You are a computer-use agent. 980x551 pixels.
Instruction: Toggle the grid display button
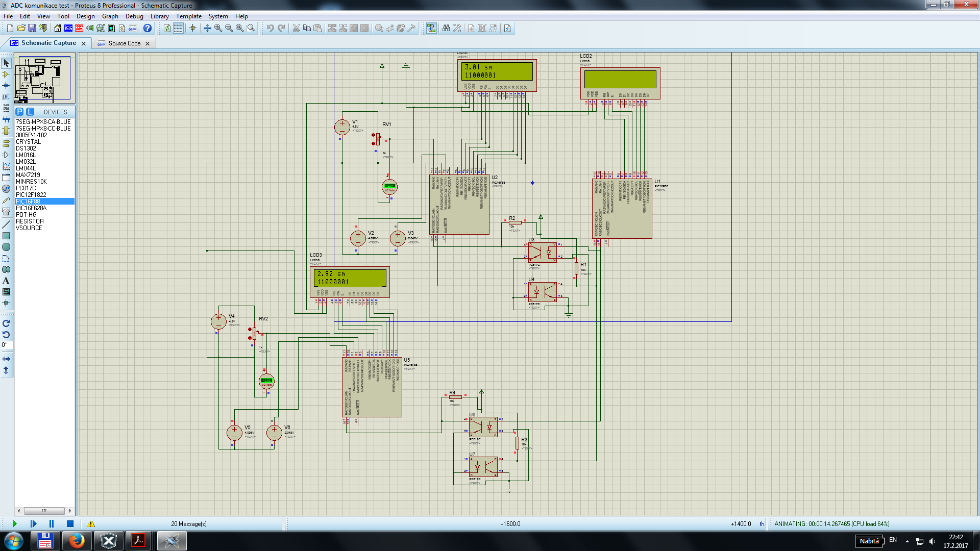point(178,29)
